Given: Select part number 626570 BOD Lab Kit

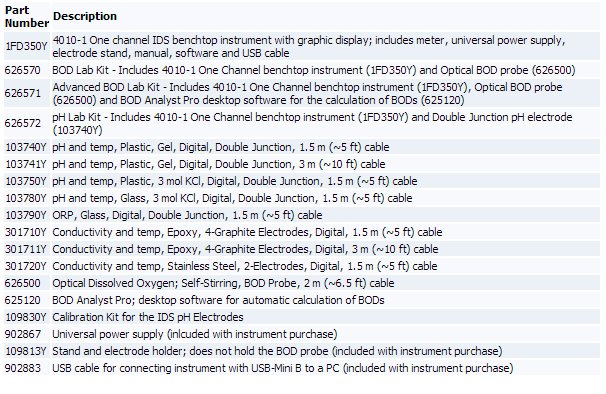Looking at the screenshot, I should [x=22, y=70].
